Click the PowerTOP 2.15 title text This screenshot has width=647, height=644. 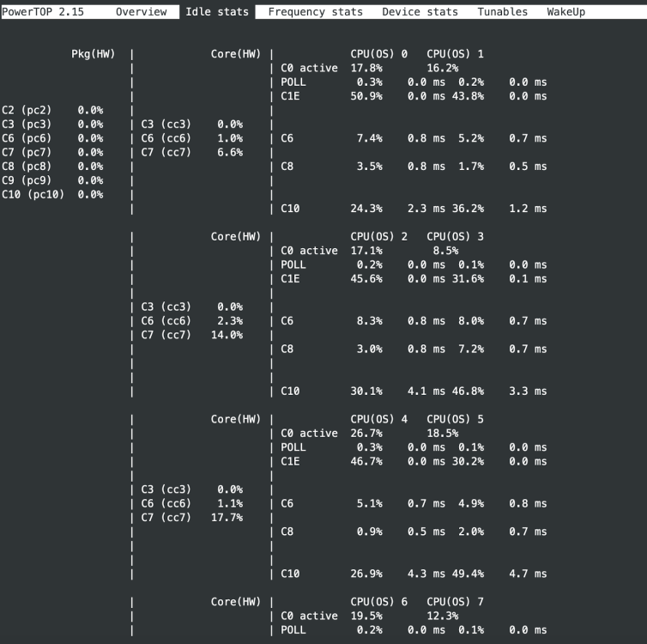(43, 11)
